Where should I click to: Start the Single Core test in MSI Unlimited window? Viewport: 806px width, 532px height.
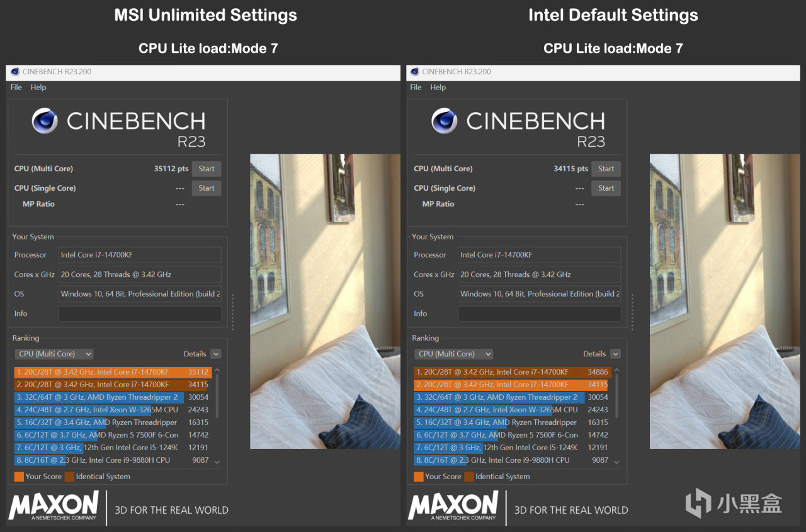pos(207,188)
